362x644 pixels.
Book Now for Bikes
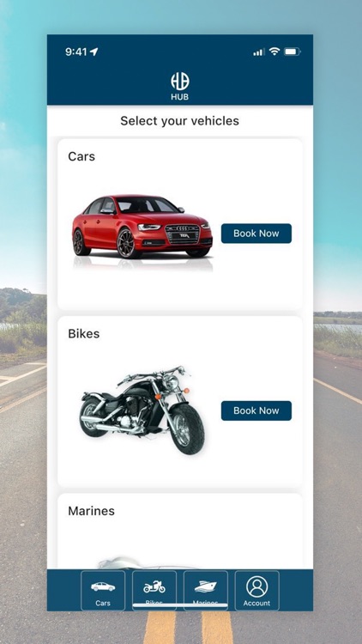[x=256, y=410]
